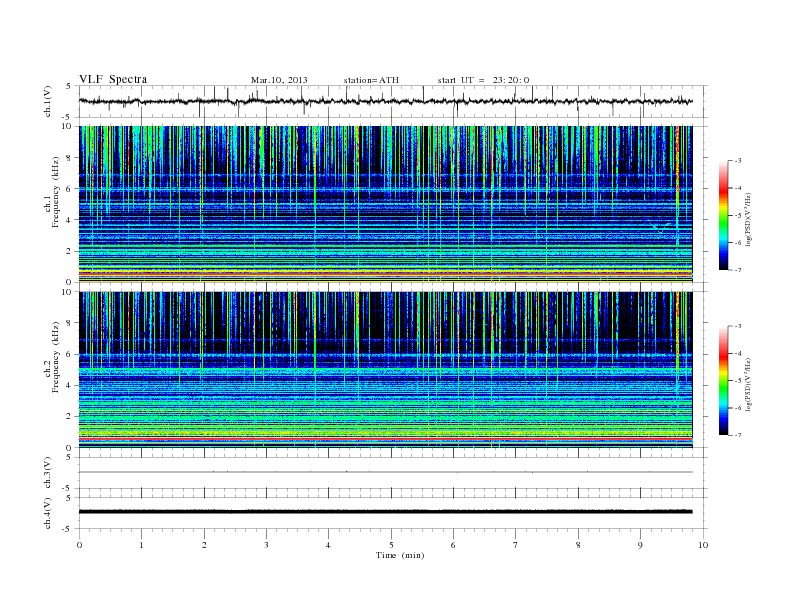The width and height of the screenshot is (792, 612).
Task: Click the '-3' value on upper colorbar
Action: click(738, 161)
